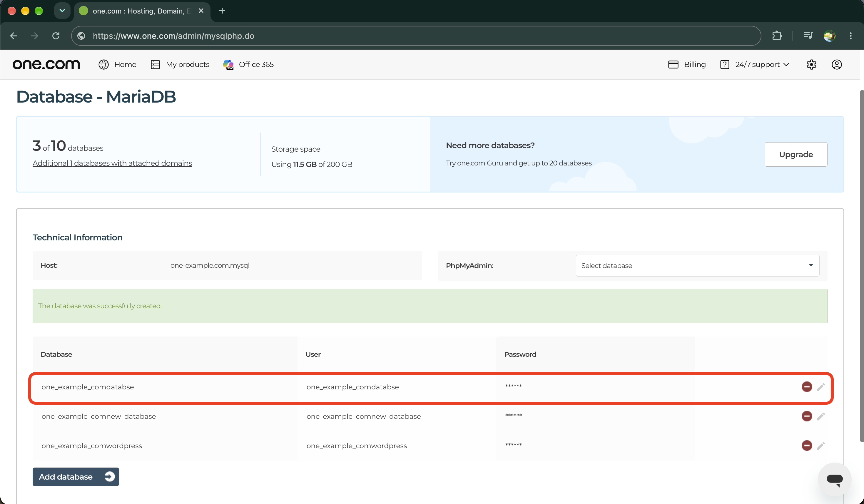Open the tab search dropdown arrow
864x504 pixels.
pyautogui.click(x=62, y=11)
